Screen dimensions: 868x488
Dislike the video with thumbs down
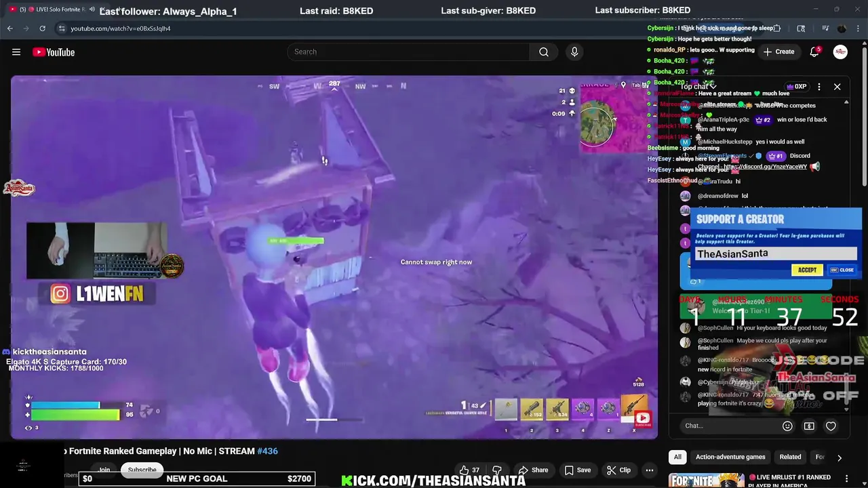(x=497, y=470)
